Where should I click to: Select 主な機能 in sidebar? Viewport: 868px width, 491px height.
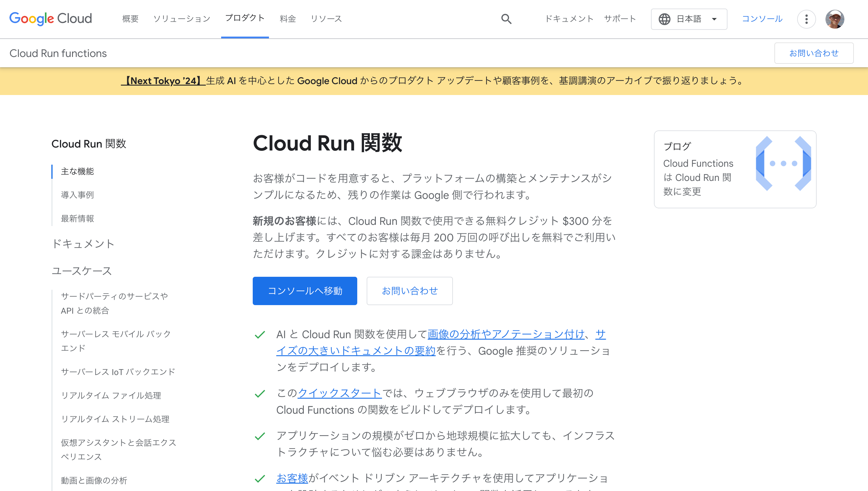pyautogui.click(x=77, y=171)
